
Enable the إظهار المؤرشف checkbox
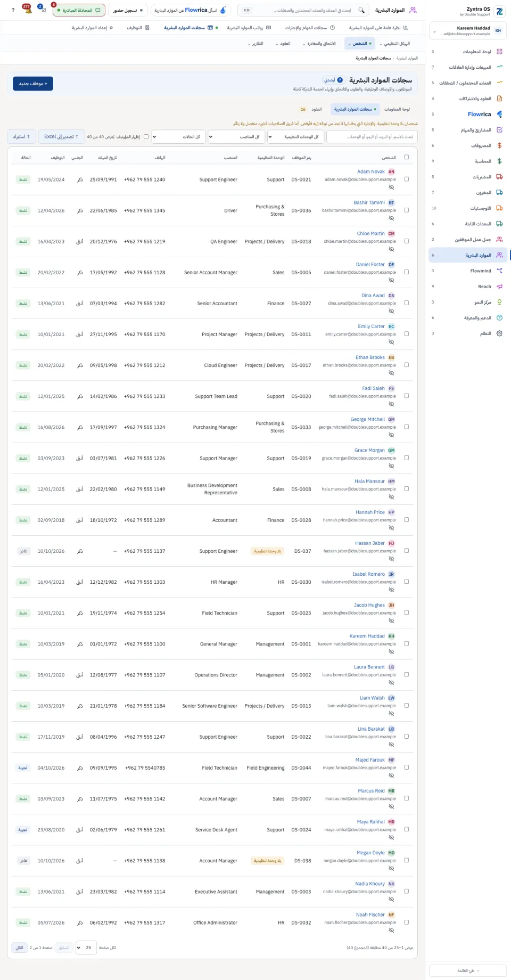[x=146, y=137]
